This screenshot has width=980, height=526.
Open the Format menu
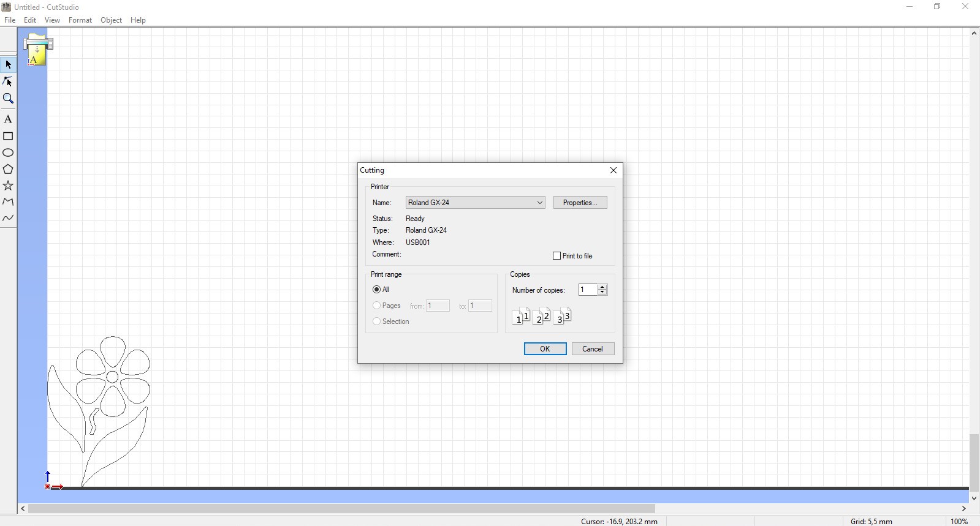tap(80, 20)
